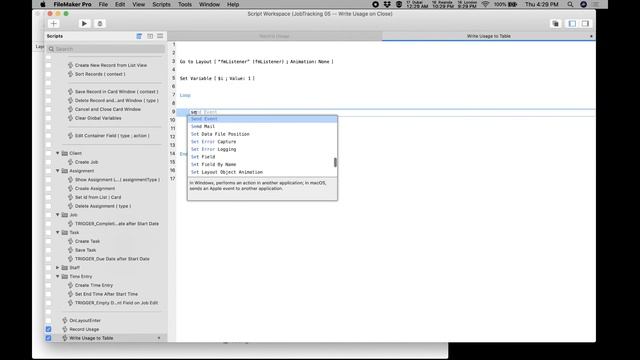The height and width of the screenshot is (360, 640).
Task: Open the Apple menu
Action: pyautogui.click(x=43, y=4)
